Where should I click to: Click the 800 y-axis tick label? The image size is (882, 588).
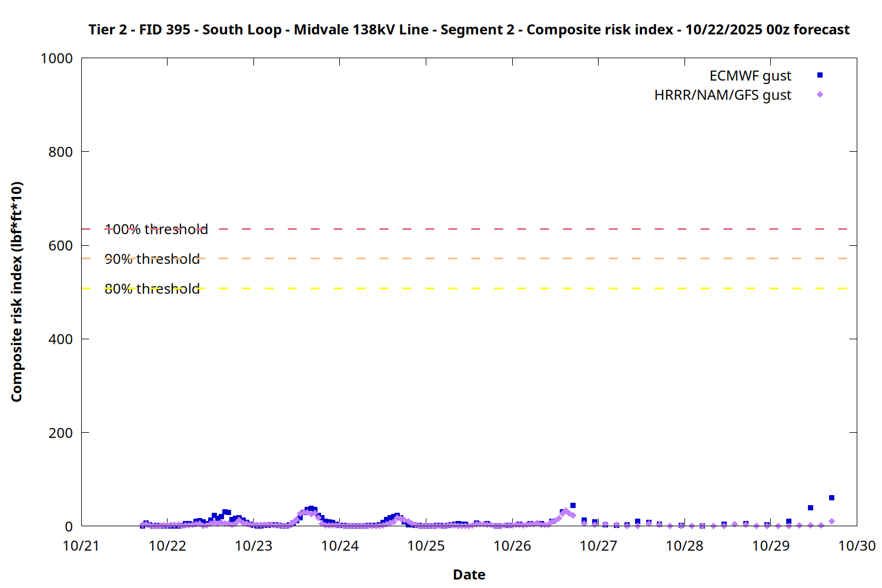click(61, 152)
